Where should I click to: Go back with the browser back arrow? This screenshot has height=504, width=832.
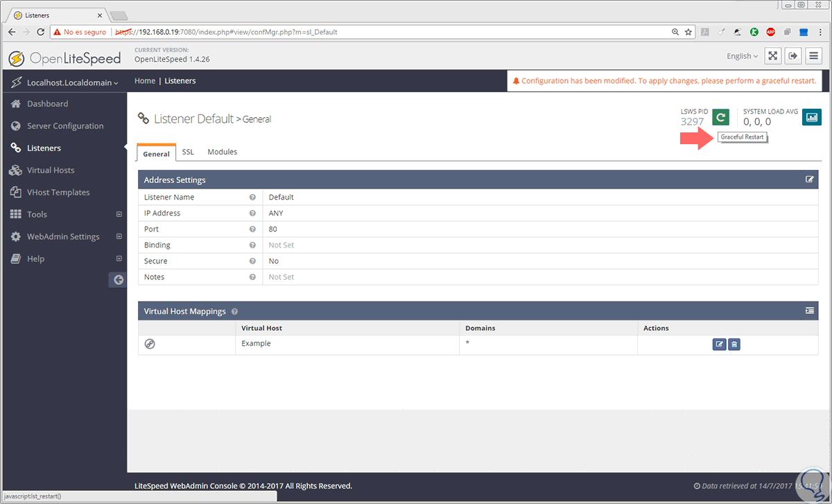tap(12, 32)
